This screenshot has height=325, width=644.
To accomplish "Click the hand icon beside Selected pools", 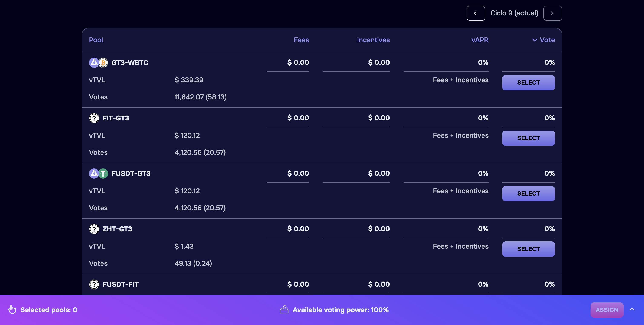I will click(12, 310).
